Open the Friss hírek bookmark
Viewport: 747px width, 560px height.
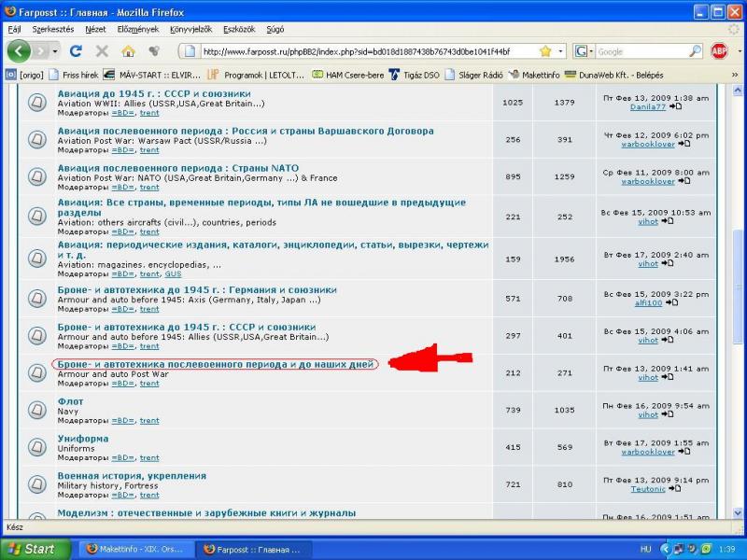[x=74, y=75]
